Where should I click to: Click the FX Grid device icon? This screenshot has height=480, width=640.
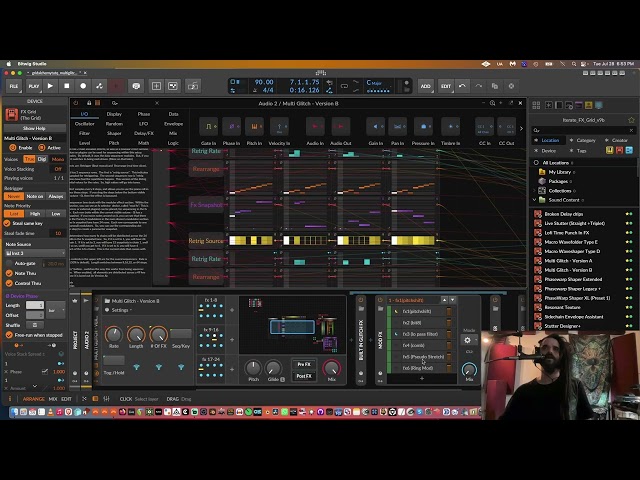click(x=11, y=114)
